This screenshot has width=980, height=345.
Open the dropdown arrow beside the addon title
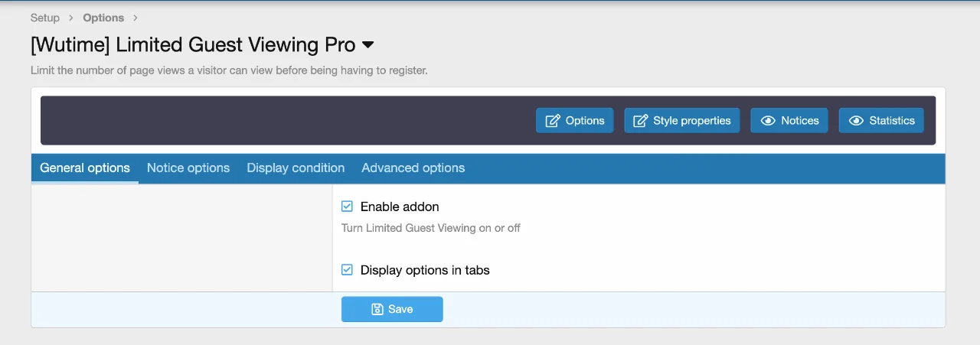click(367, 45)
